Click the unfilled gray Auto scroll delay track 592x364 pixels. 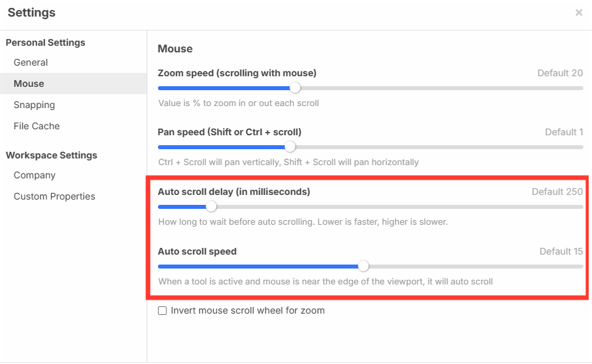(x=398, y=207)
